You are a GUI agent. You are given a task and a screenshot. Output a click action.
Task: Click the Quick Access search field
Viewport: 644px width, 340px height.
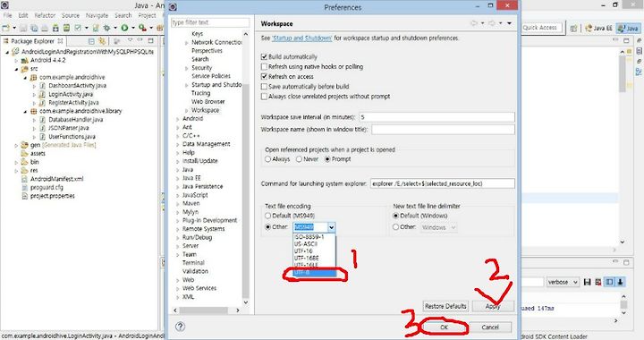pos(541,28)
